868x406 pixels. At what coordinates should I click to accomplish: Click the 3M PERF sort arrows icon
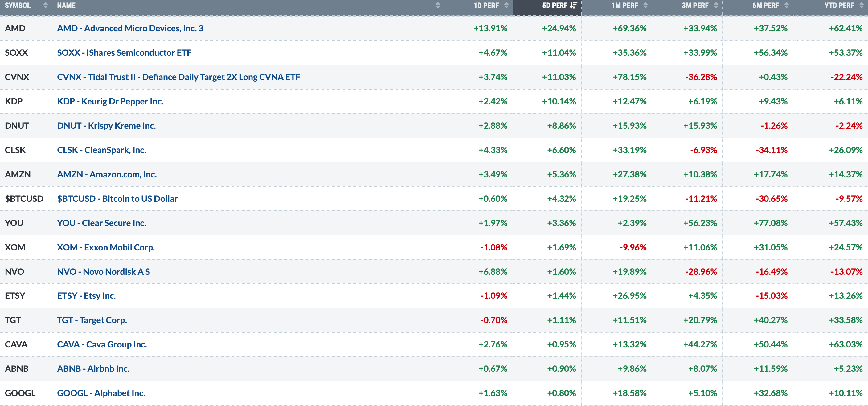coord(716,5)
